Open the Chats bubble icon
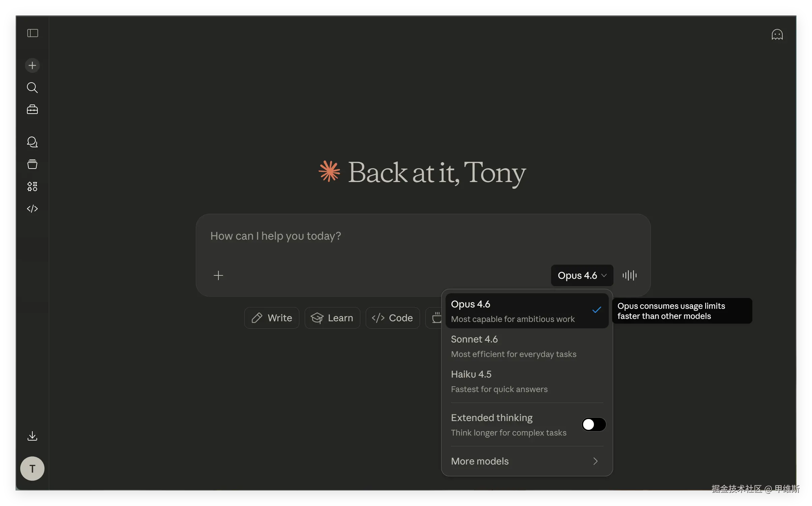 point(32,142)
